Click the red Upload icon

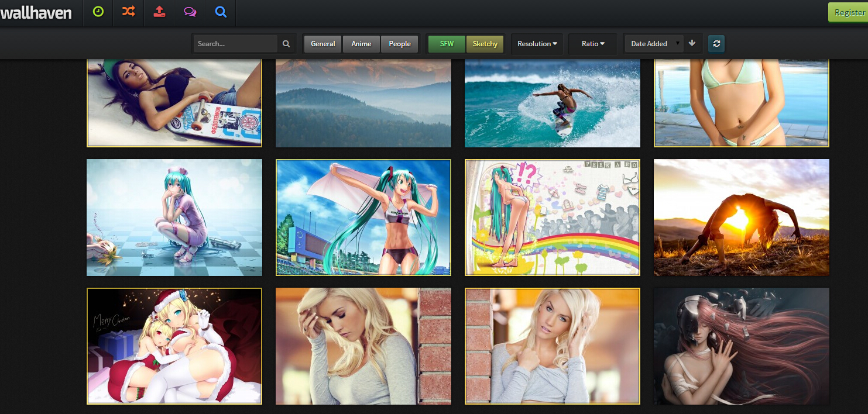click(x=159, y=12)
